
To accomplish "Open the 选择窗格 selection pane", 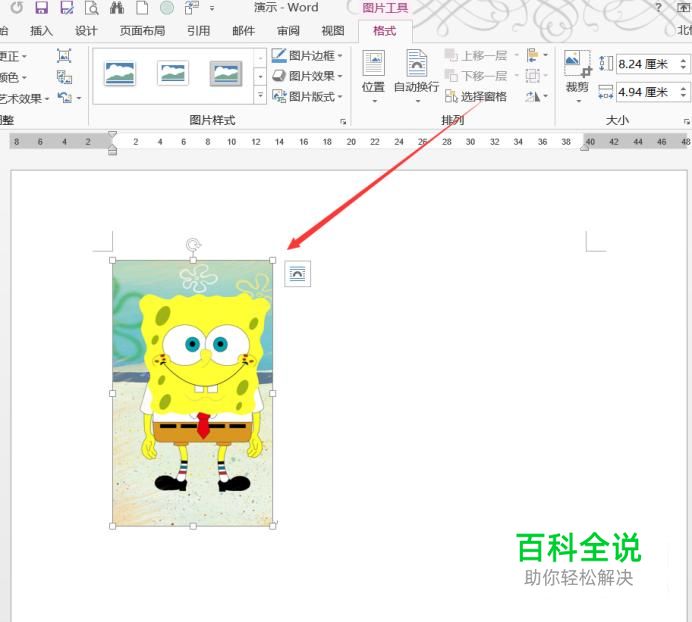I will coord(476,96).
